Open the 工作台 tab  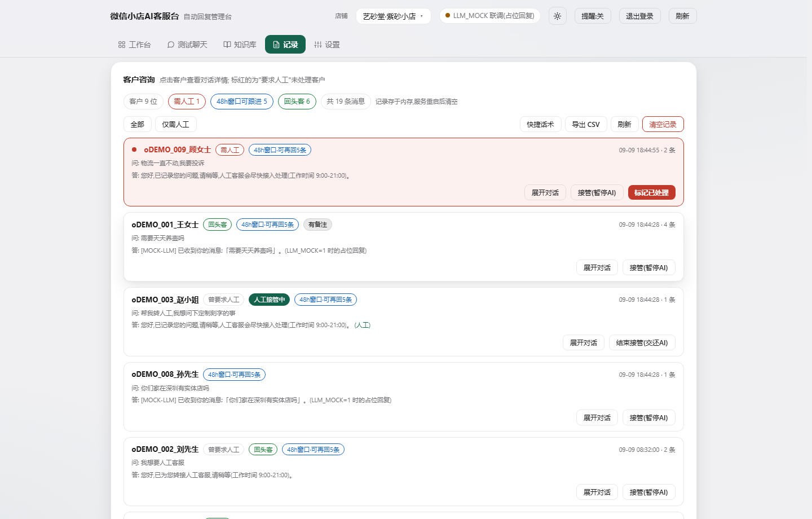point(134,45)
